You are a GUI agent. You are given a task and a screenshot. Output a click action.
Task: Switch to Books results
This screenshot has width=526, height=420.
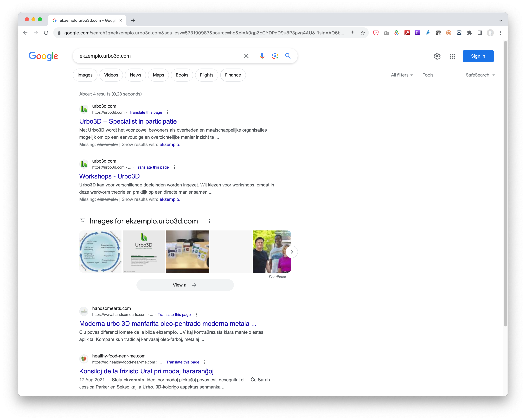coord(182,75)
